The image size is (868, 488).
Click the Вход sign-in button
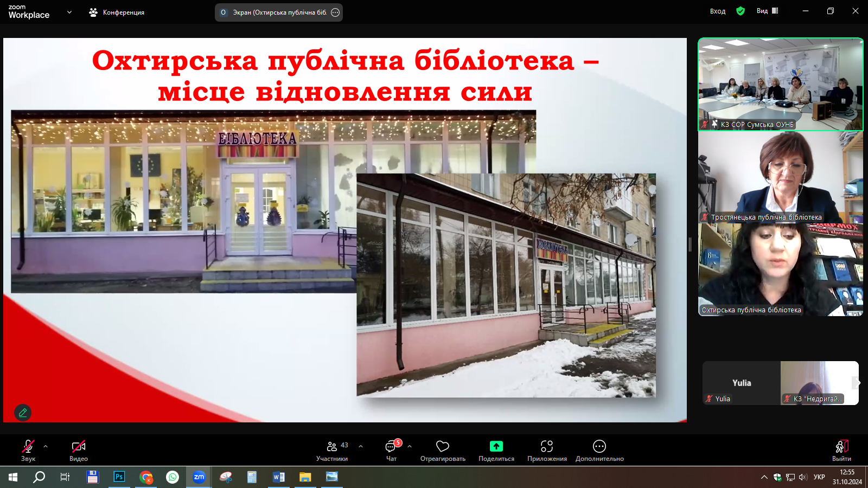pyautogui.click(x=717, y=11)
